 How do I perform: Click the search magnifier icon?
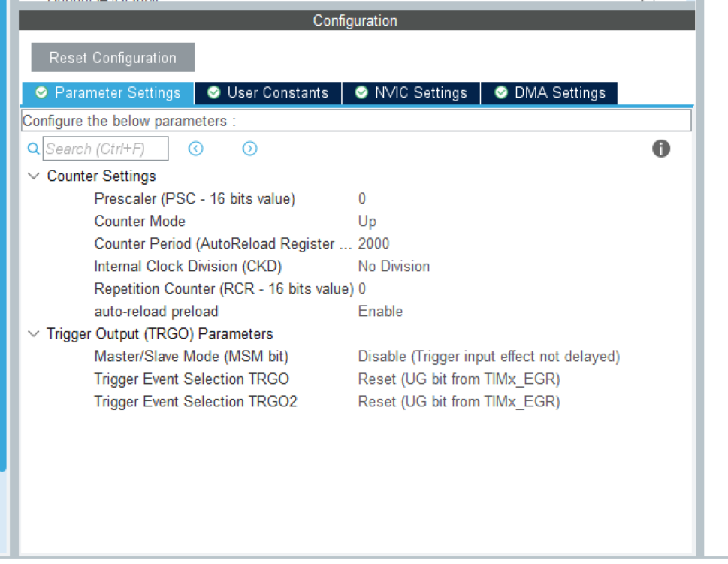tap(32, 149)
